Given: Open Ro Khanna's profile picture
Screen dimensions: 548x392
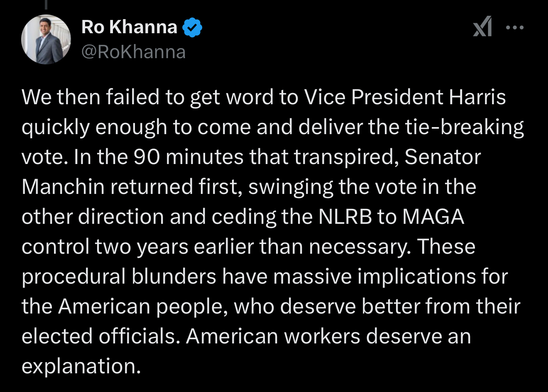Looking at the screenshot, I should [x=46, y=39].
